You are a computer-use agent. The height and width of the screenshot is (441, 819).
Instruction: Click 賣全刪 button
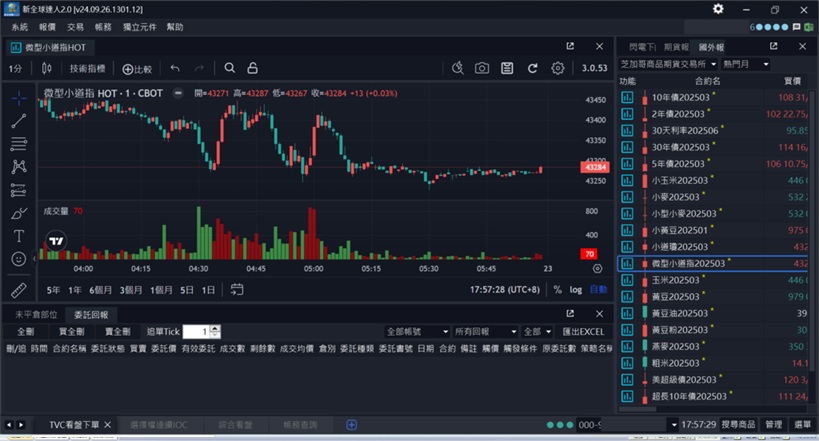[117, 332]
